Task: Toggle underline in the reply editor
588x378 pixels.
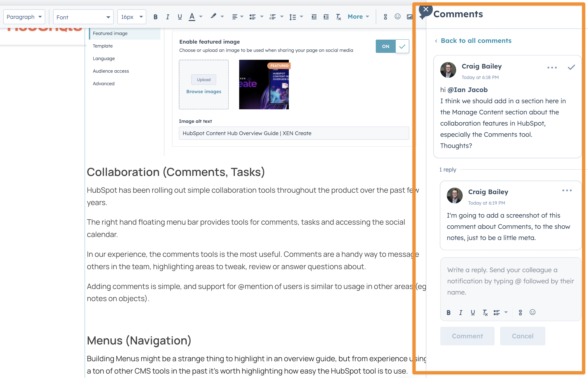Action: (x=473, y=313)
